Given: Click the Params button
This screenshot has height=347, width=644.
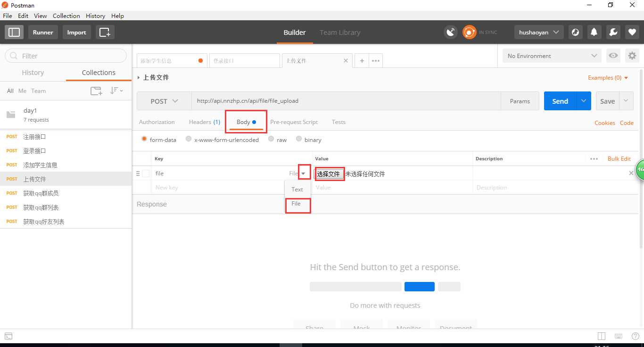Looking at the screenshot, I should coord(520,101).
